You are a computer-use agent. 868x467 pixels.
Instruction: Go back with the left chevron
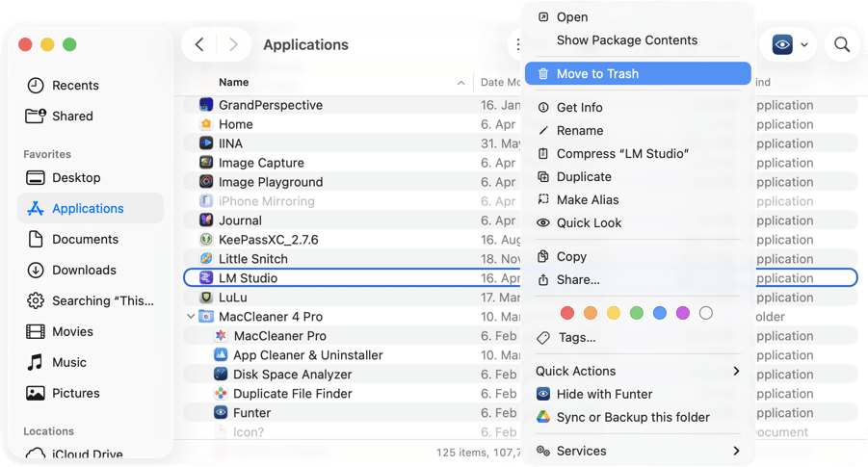click(x=199, y=44)
